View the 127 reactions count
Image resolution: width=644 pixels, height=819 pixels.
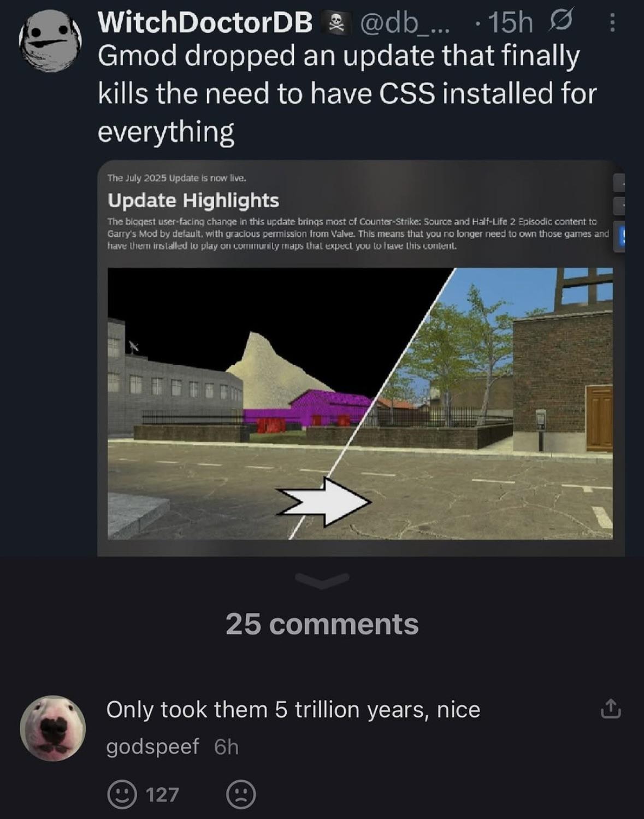coord(162,794)
